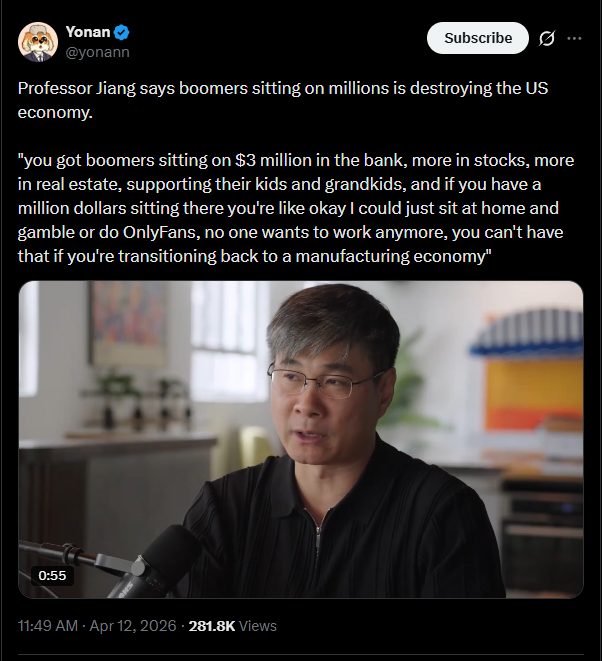The width and height of the screenshot is (602, 661).
Task: Click the blue verified badge next to Yonan
Action: 122,32
